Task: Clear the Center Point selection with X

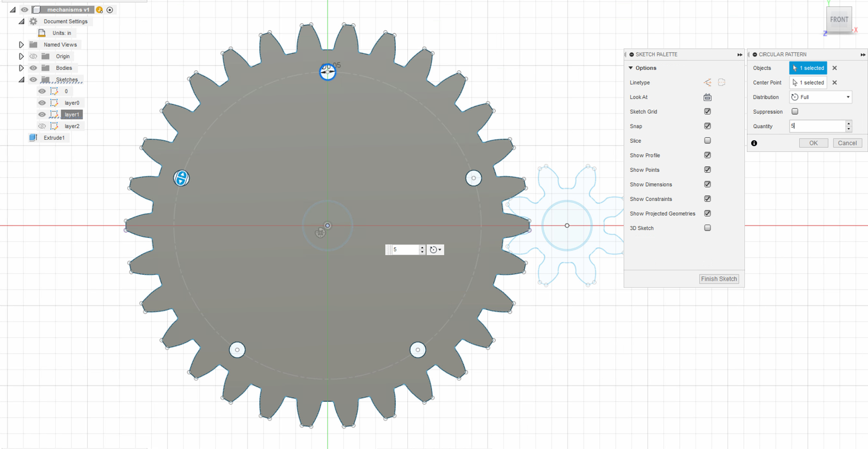Action: (835, 83)
